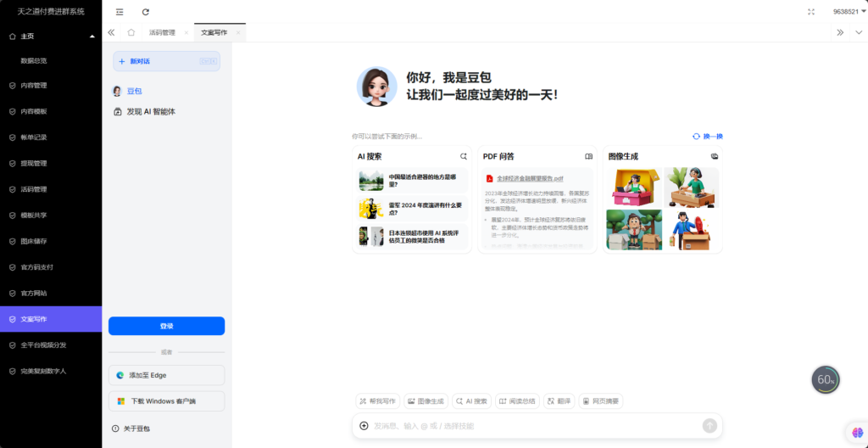Click the refresh page icon
Viewport: 868px width, 448px height.
(x=146, y=12)
